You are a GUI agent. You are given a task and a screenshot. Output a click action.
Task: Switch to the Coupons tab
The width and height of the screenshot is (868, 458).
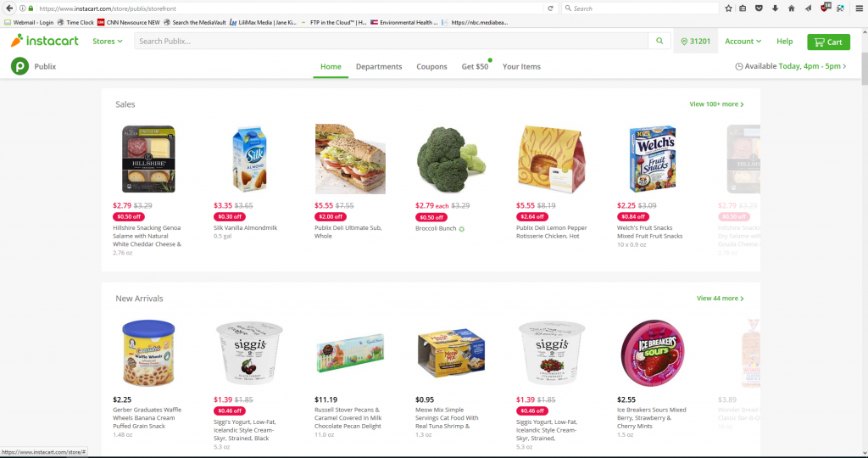click(x=431, y=66)
